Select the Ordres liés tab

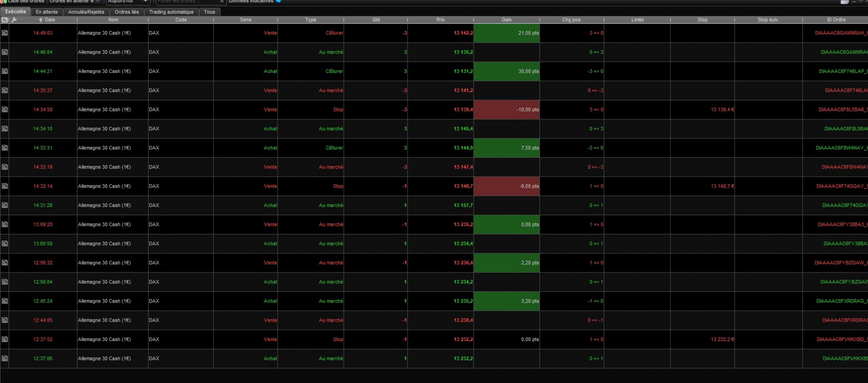127,12
